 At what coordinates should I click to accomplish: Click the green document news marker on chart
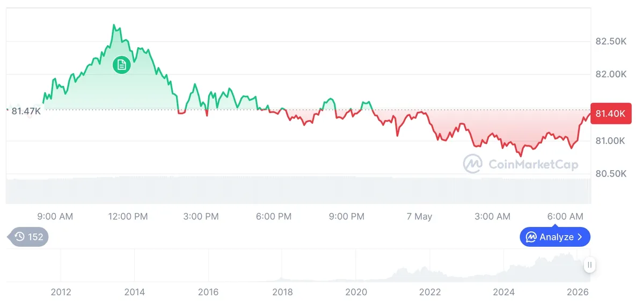click(121, 65)
